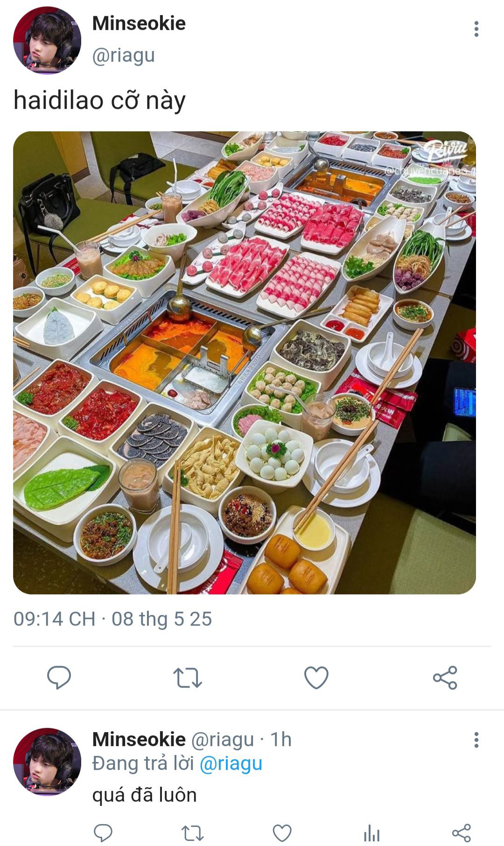
Task: View analytics of the reply tweet
Action: tap(371, 833)
